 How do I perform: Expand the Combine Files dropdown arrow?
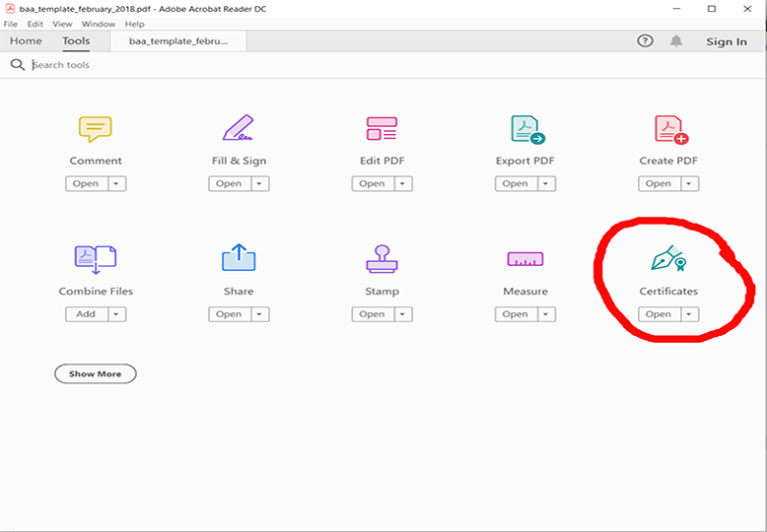117,314
